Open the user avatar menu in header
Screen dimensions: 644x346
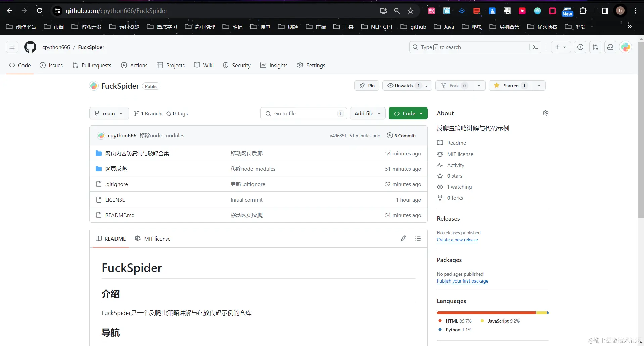[626, 47]
